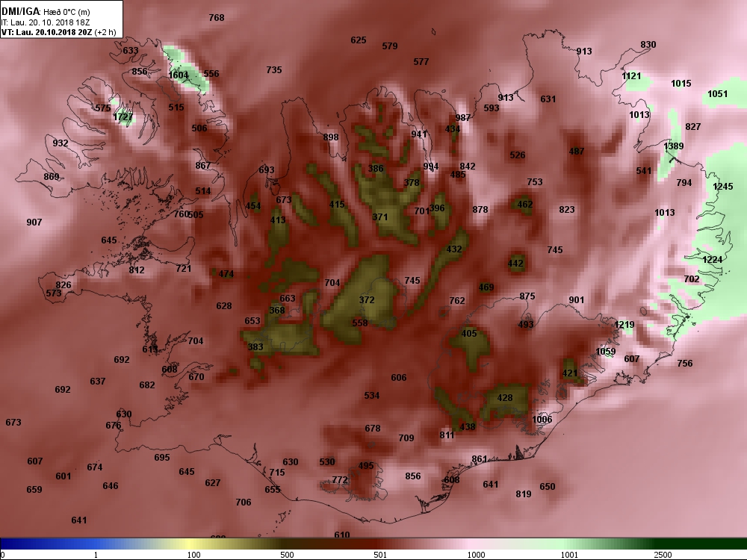
Task: Click the 1219 map value
Action: click(x=624, y=325)
